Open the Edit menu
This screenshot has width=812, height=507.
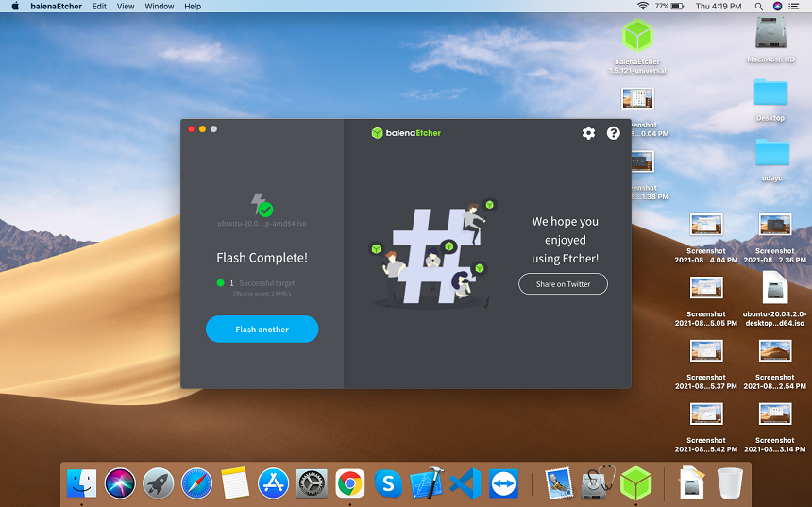99,7
